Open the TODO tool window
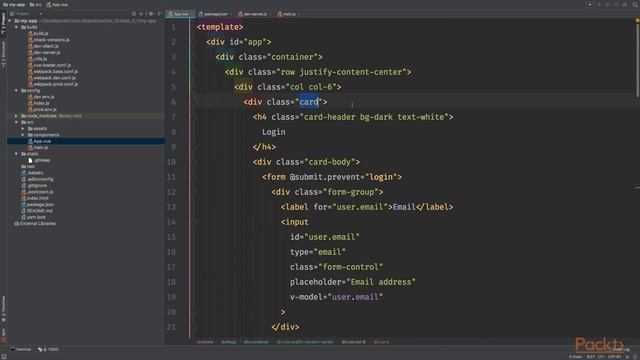 coord(48,349)
